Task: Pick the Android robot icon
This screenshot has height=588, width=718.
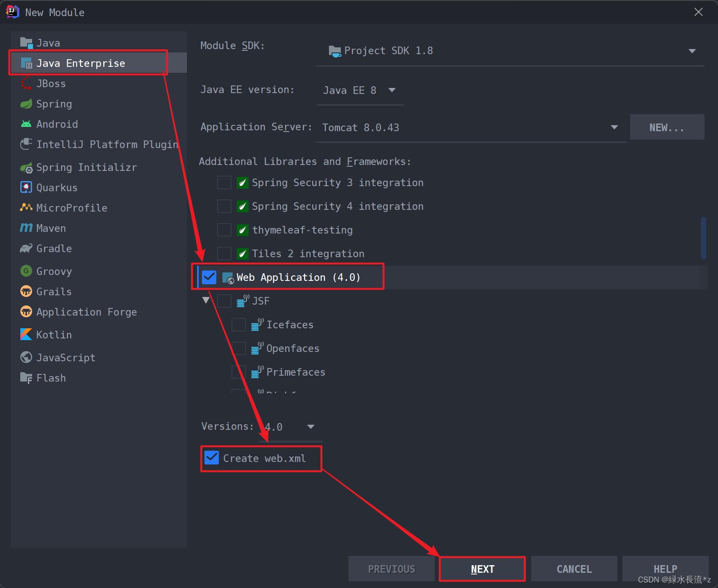Action: tap(26, 124)
